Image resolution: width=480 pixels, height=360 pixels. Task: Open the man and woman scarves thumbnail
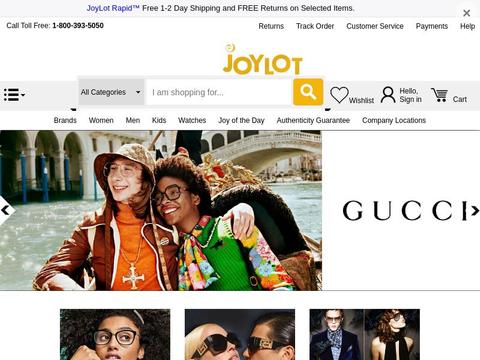coord(365,334)
